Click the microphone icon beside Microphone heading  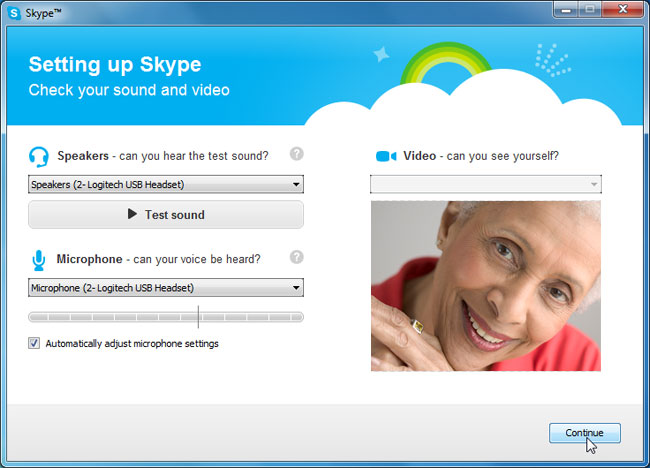click(39, 260)
